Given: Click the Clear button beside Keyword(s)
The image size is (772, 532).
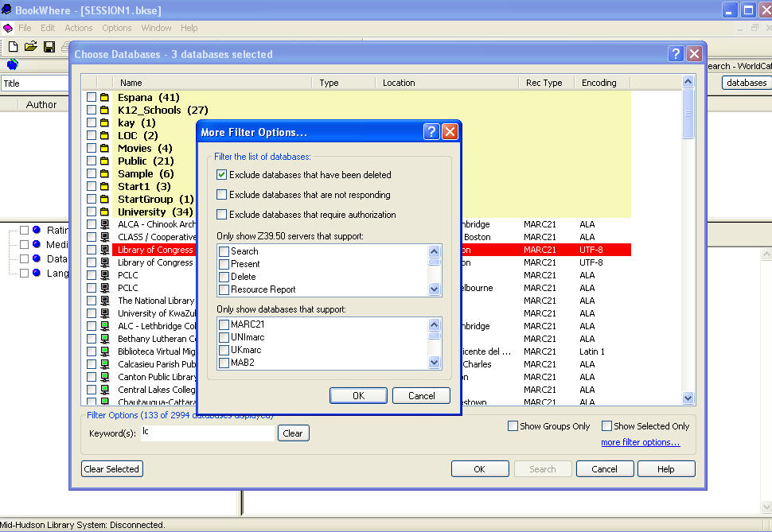Looking at the screenshot, I should click(x=293, y=433).
